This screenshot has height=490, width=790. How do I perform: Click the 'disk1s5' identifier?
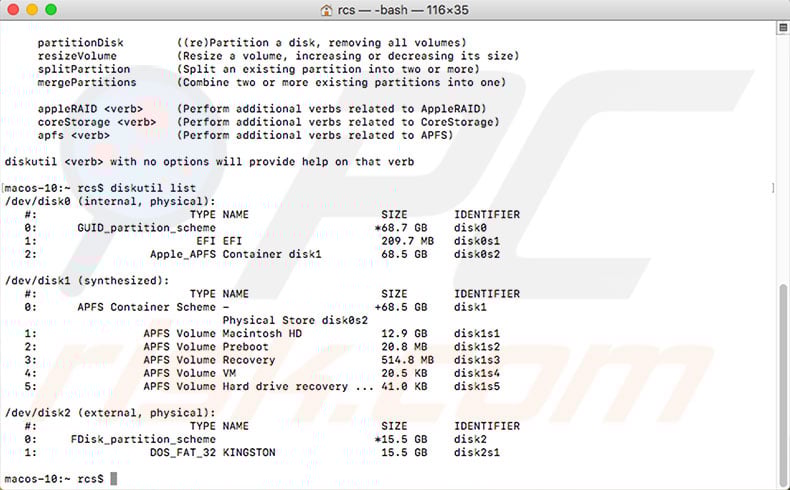pyautogui.click(x=477, y=386)
